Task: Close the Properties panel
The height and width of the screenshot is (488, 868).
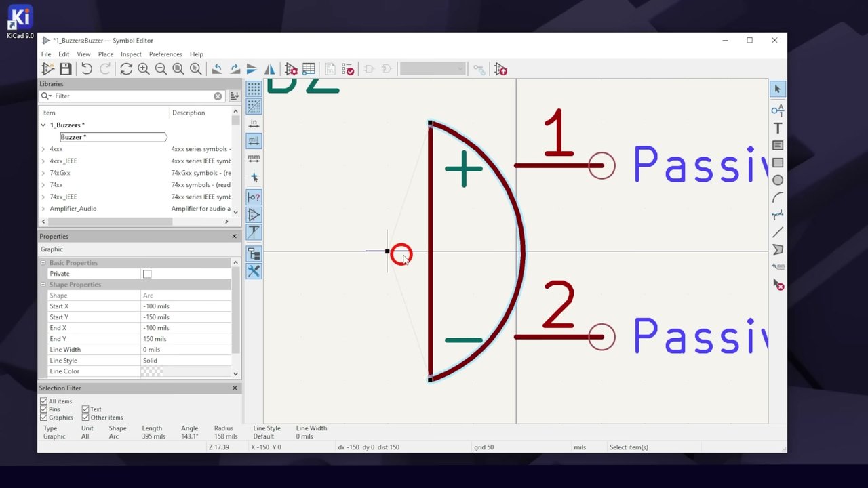Action: (x=235, y=236)
